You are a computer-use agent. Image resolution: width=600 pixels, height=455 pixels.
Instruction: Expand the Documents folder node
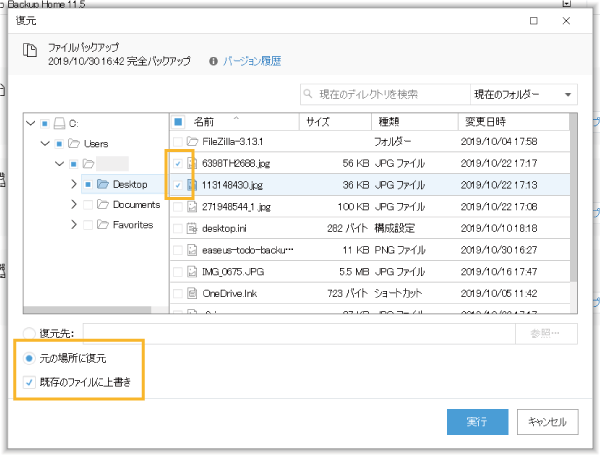click(74, 204)
